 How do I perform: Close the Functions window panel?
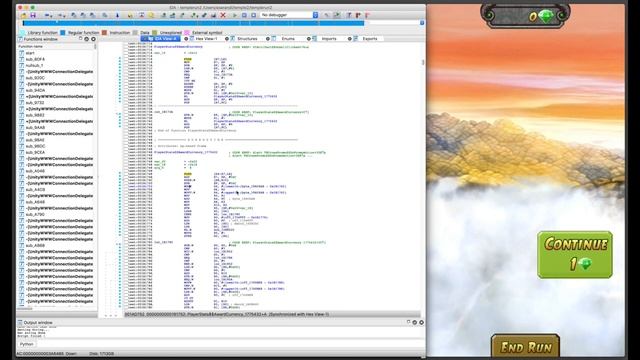tap(93, 39)
